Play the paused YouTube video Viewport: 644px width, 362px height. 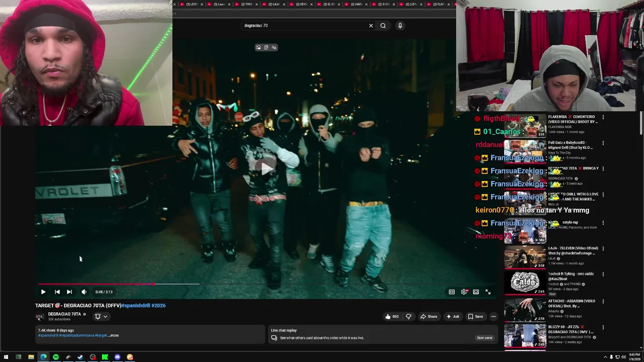(43, 292)
